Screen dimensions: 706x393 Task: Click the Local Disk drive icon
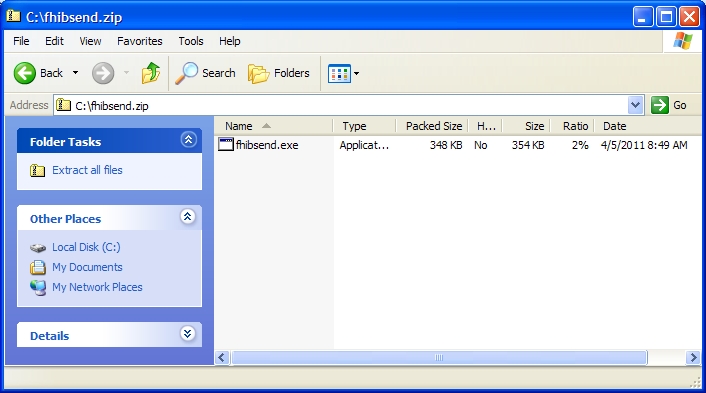click(38, 248)
